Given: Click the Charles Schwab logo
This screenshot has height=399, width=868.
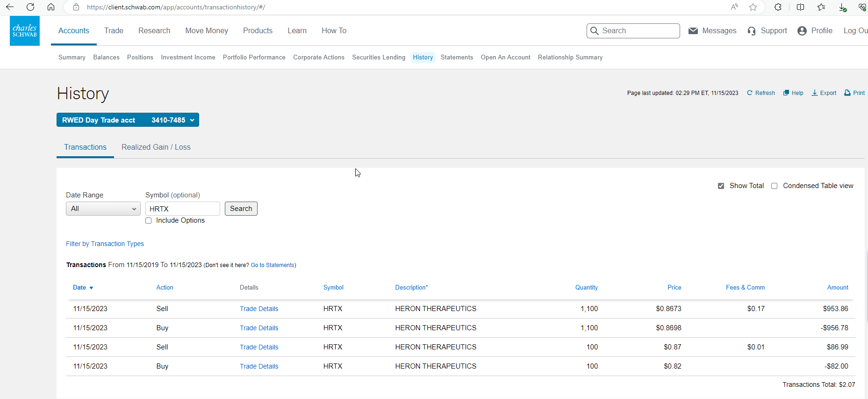Looking at the screenshot, I should coord(25,31).
